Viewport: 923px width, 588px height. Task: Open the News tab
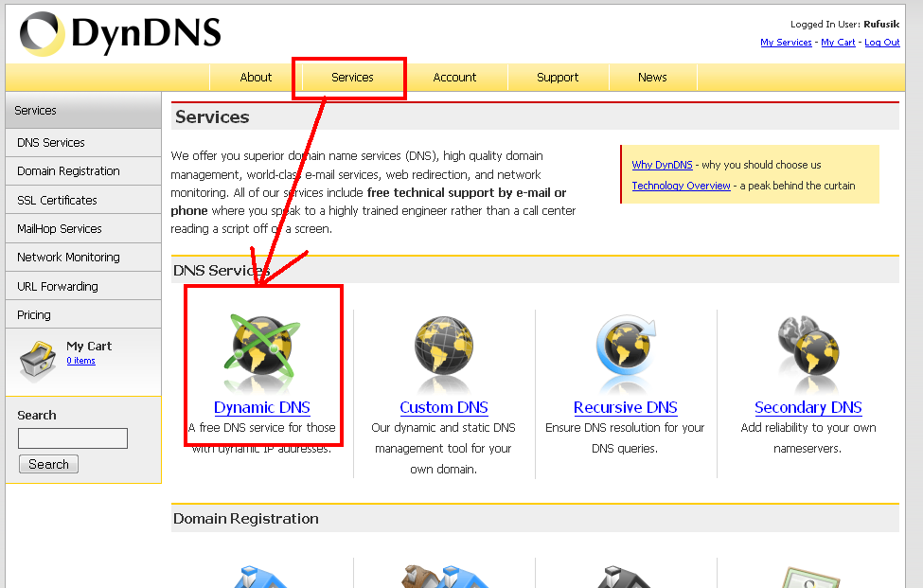coord(653,77)
